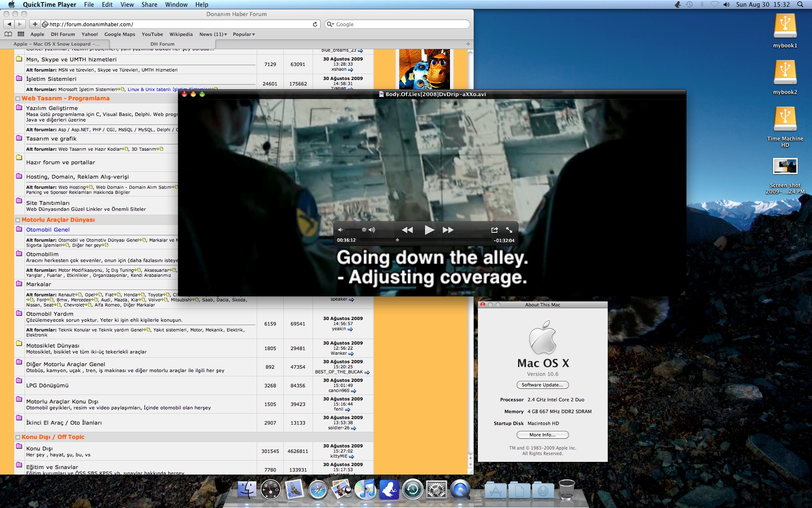Click the QuickTime share icon
Screen dimensions: 812x508
[494, 230]
